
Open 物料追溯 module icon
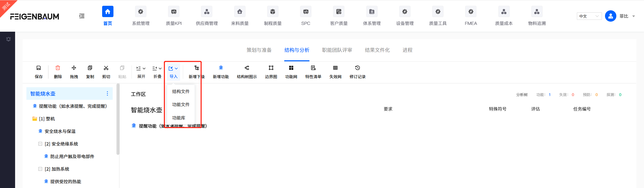coord(537,12)
